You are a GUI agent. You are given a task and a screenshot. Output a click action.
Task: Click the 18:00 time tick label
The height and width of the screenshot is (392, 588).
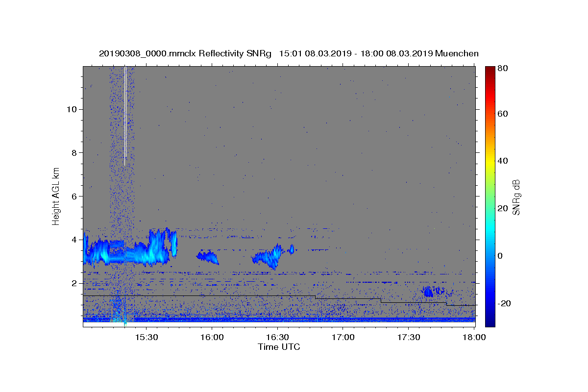[x=474, y=338]
